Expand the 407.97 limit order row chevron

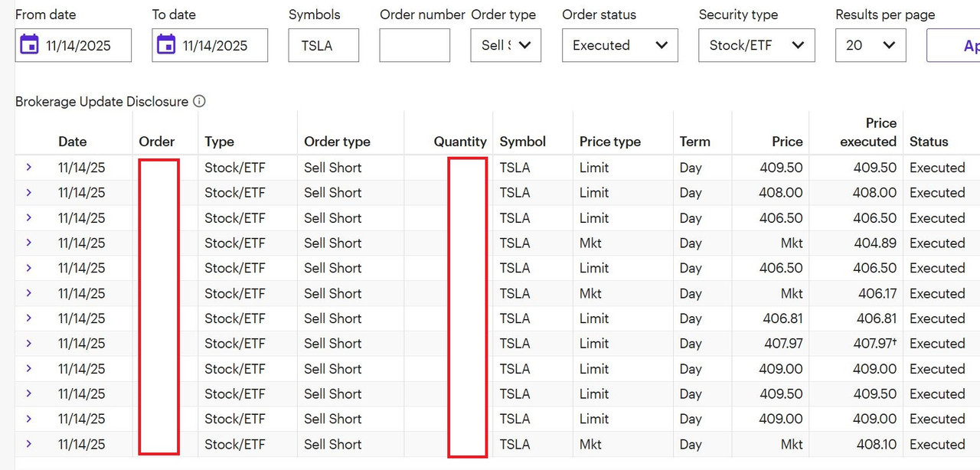pos(29,343)
